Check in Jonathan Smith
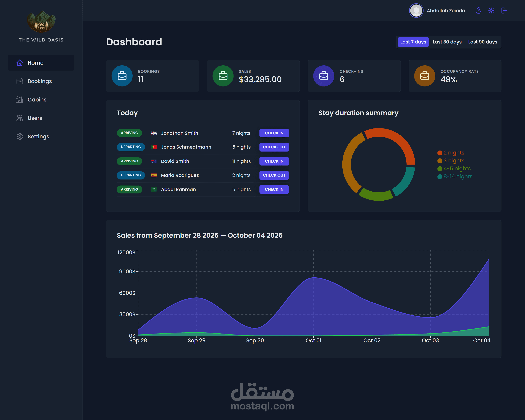Image resolution: width=525 pixels, height=420 pixels. click(274, 133)
